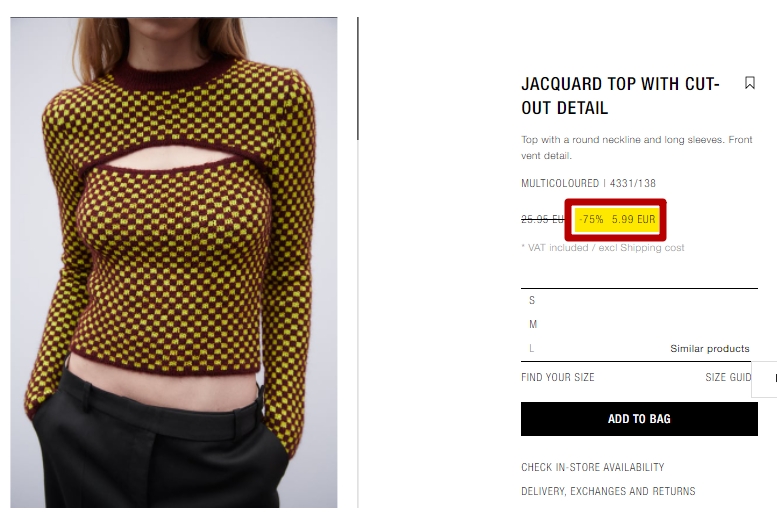This screenshot has height=521, width=777.
Task: Check in-store availability
Action: pos(593,467)
